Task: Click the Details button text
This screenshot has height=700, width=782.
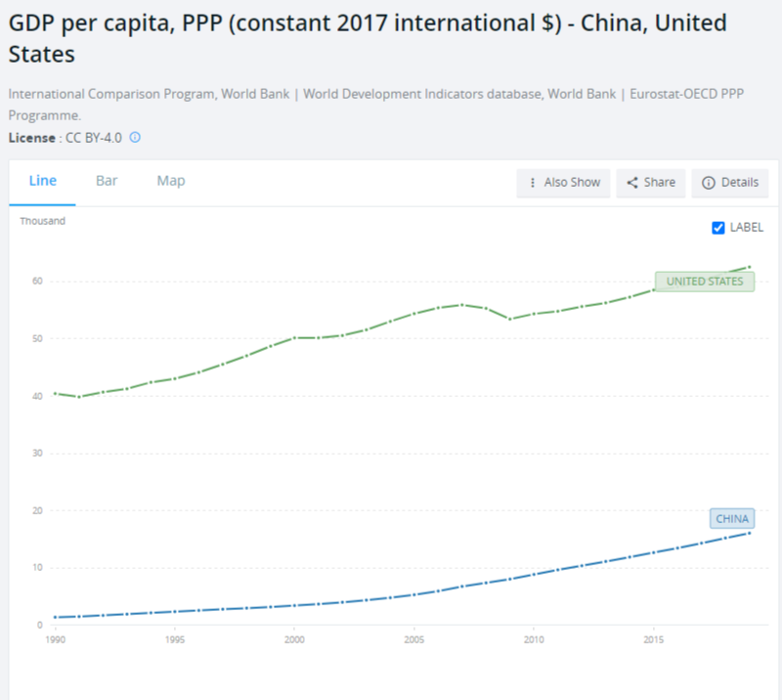Action: (740, 183)
